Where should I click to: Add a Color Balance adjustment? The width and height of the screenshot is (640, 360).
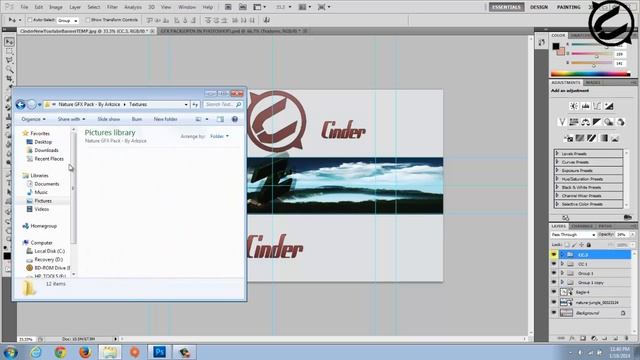click(x=585, y=122)
